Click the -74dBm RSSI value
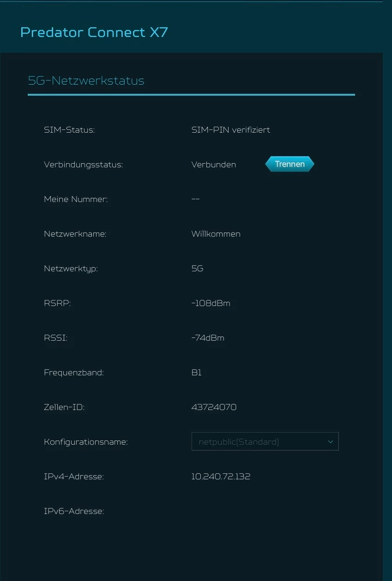The width and height of the screenshot is (392, 581). point(208,338)
